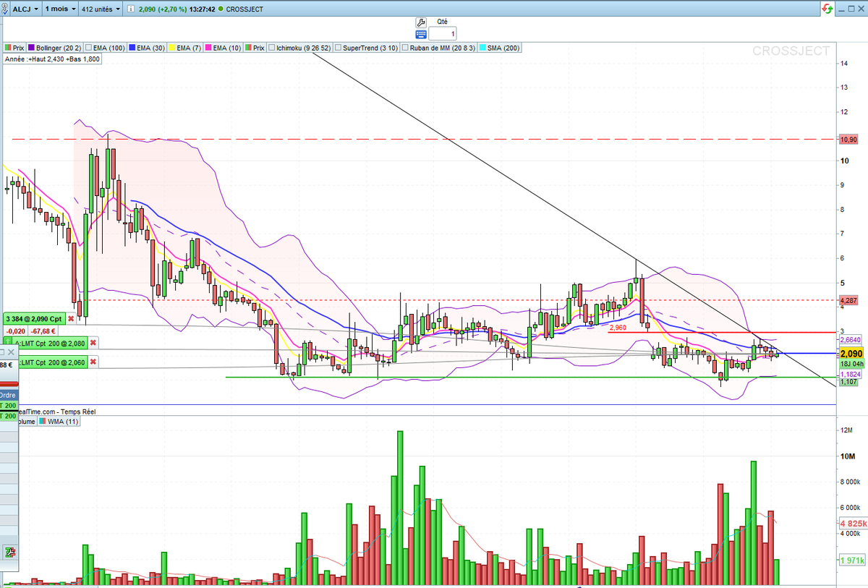Click the wrench settings icon near Qté
The height and width of the screenshot is (588, 868).
(421, 22)
